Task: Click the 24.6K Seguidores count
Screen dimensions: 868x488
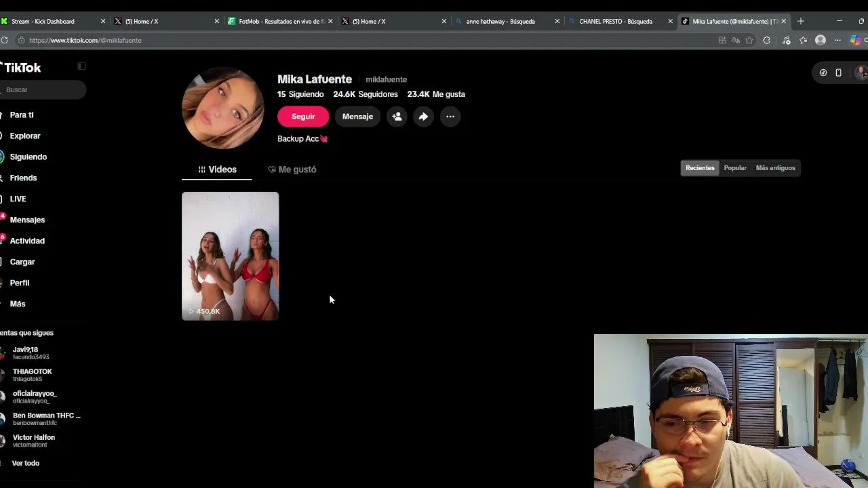Action: [x=366, y=94]
